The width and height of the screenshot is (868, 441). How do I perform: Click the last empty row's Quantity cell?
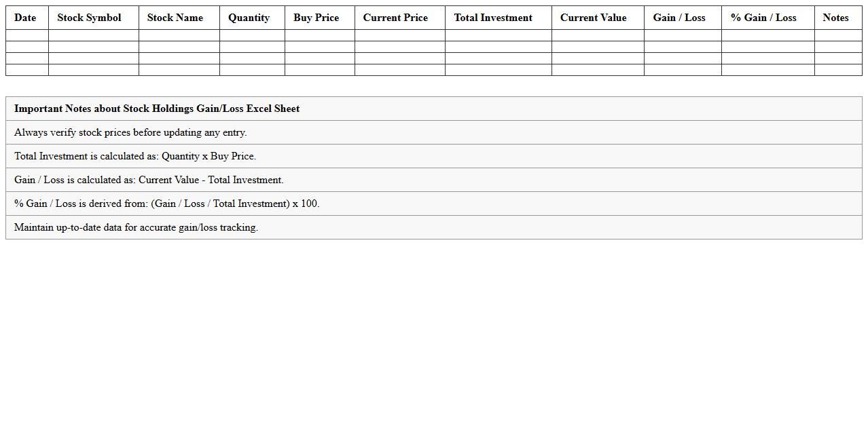252,70
